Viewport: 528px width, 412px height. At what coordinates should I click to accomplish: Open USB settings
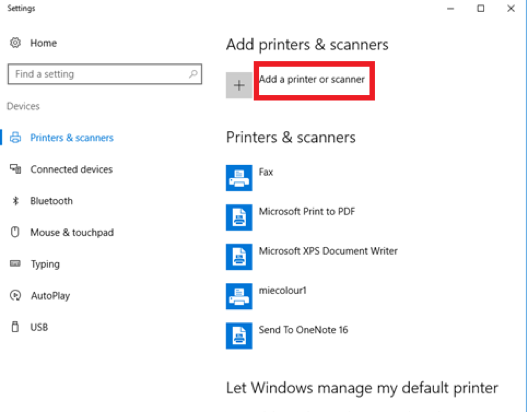[x=39, y=327]
